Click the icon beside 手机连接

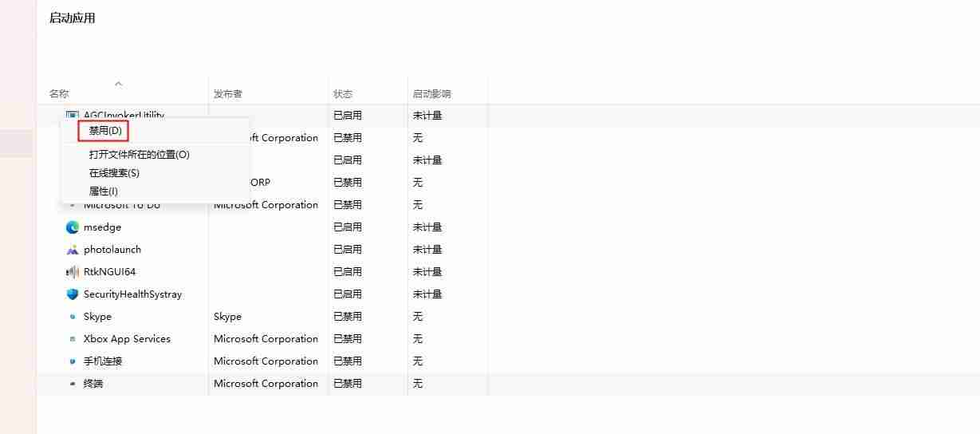73,361
